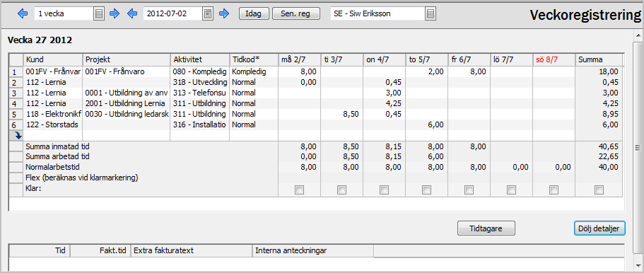Viewport: 644px width, 273px height.
Task: Select row number 6 header
Action: pyautogui.click(x=16, y=124)
